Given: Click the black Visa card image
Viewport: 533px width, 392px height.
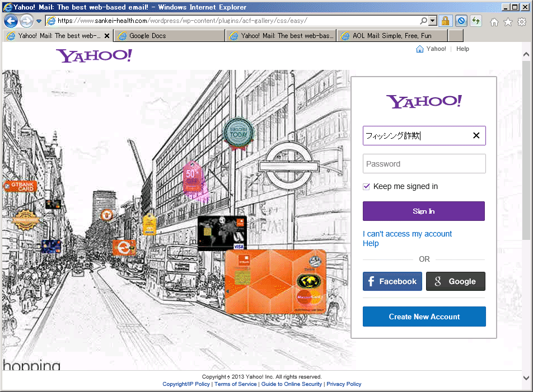Looking at the screenshot, I should pos(222,233).
